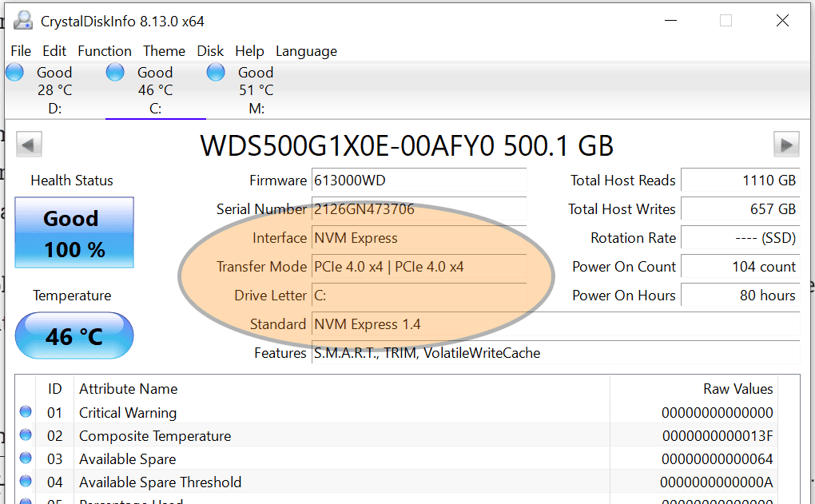Click raw value 0000000000000A

click(x=716, y=482)
